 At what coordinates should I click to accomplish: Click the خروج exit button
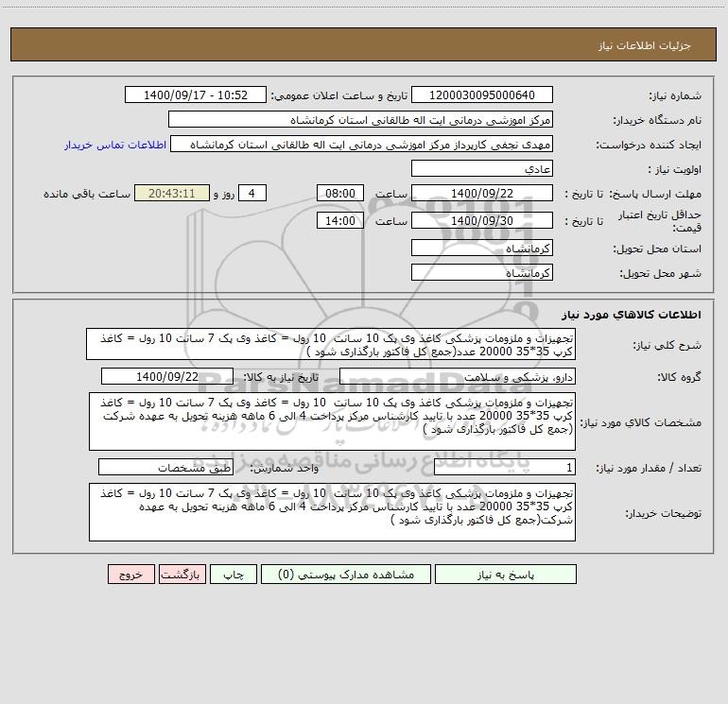tap(130, 574)
